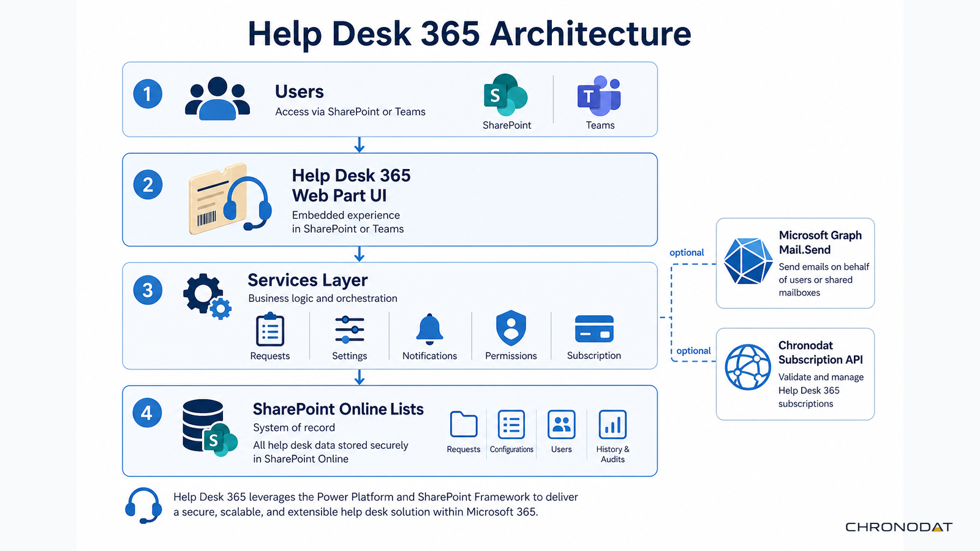980x551 pixels.
Task: Click the 'SharePoint' label under the logo
Action: tap(507, 125)
